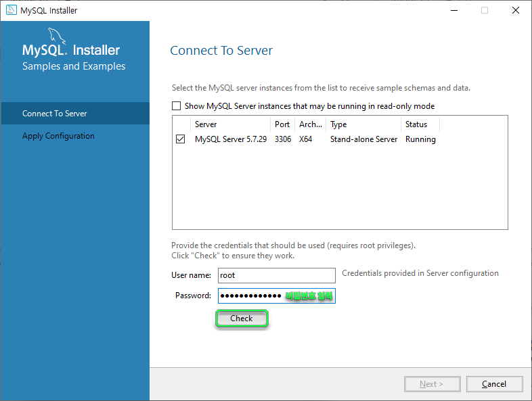Click the Credentials provided in Server configuration text
Screen dimensions: 532x401
pyautogui.click(x=420, y=273)
